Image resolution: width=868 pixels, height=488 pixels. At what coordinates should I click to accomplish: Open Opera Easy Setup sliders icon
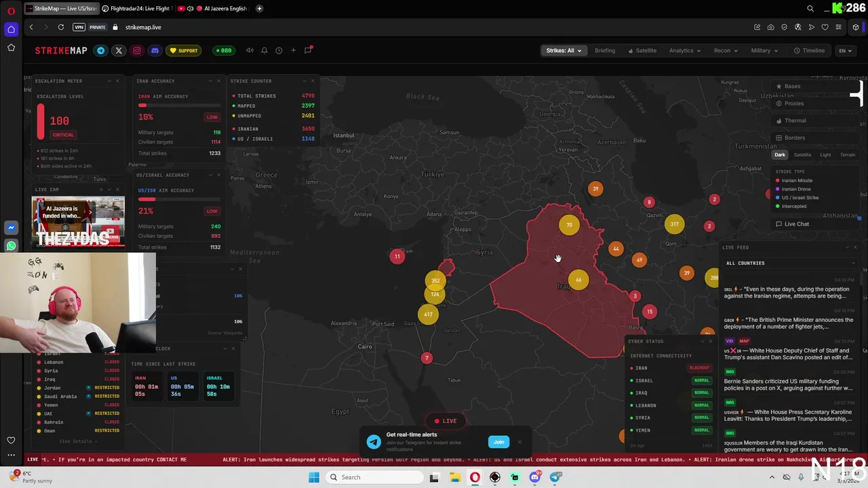pyautogui.click(x=839, y=27)
